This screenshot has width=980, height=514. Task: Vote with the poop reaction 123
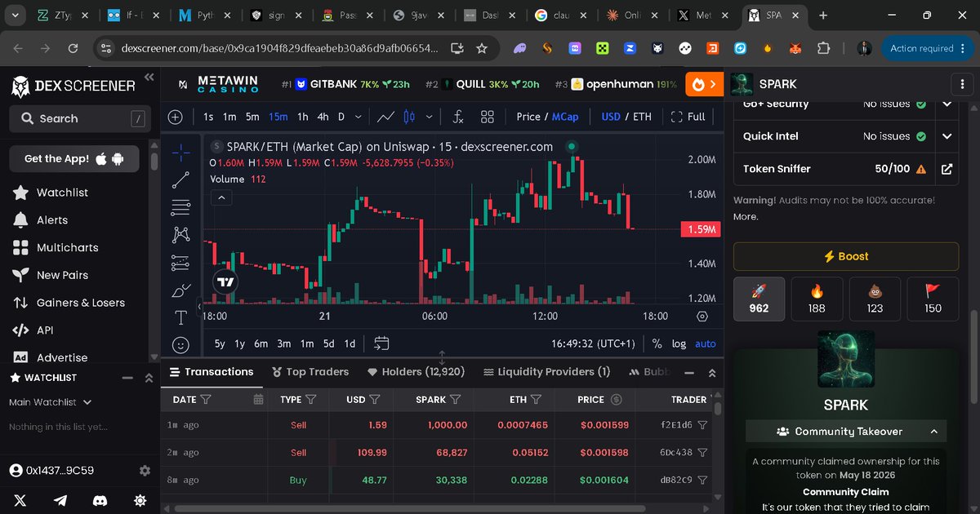[875, 299]
